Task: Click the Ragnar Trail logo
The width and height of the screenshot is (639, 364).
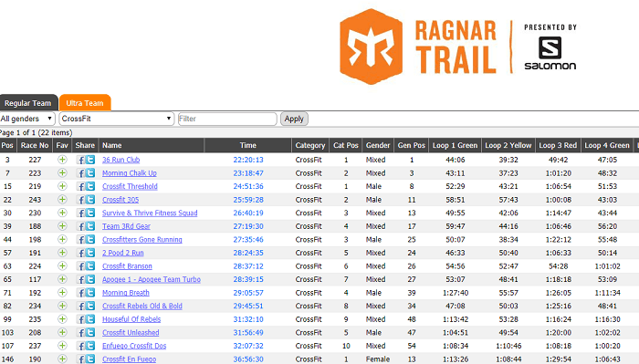Action: [418, 47]
